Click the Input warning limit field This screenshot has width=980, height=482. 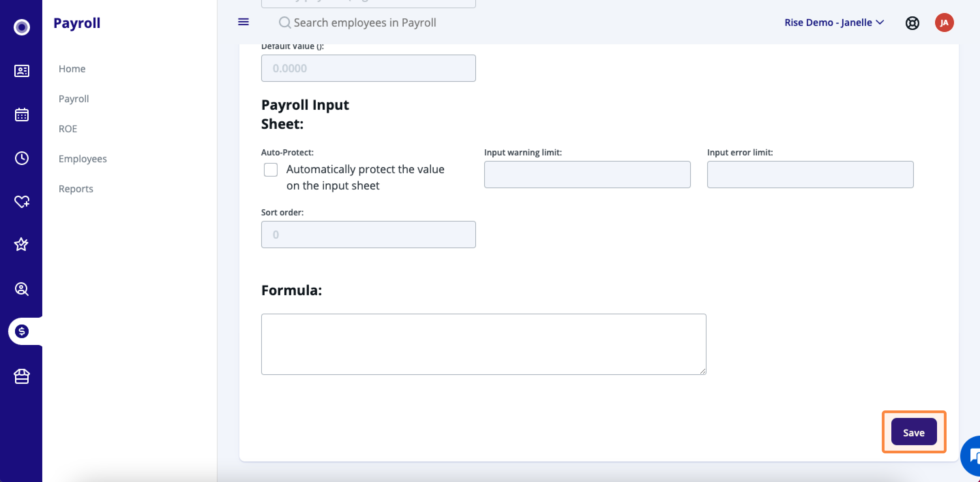pos(587,175)
